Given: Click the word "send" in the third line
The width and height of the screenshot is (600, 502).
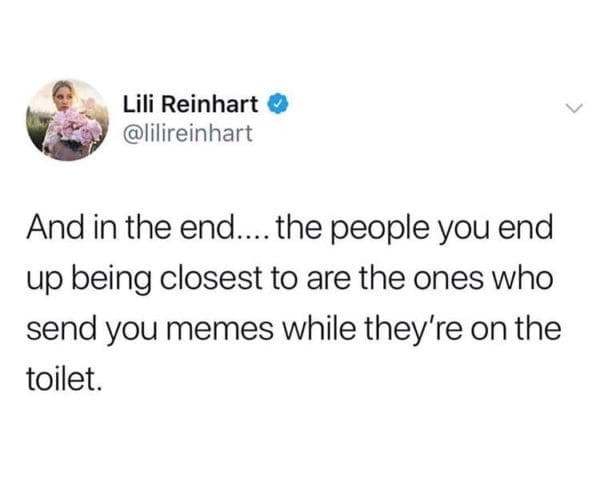Looking at the screenshot, I should point(61,329).
